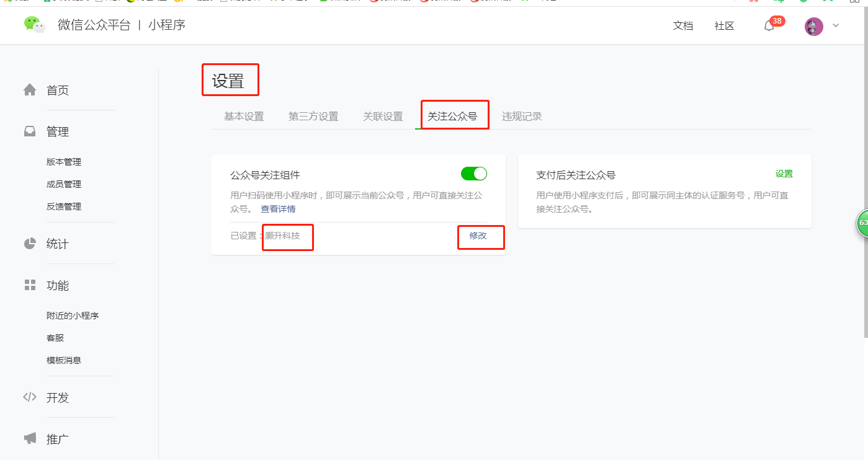This screenshot has width=868, height=460.
Task: Switch to the 基本设置 tab
Action: [x=244, y=117]
